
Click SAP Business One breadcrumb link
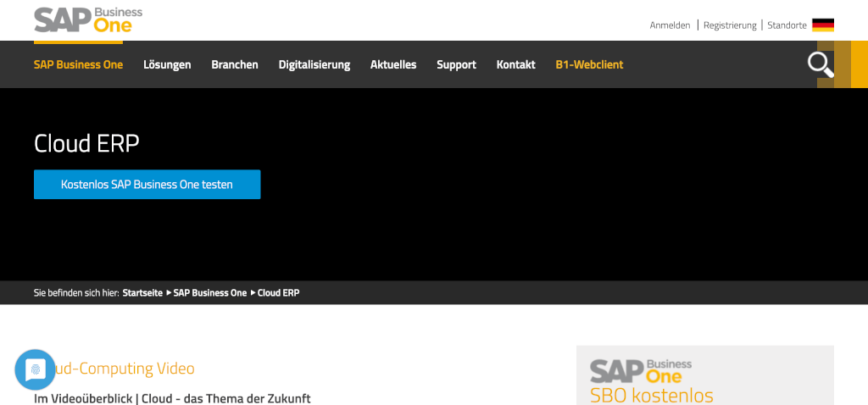210,293
